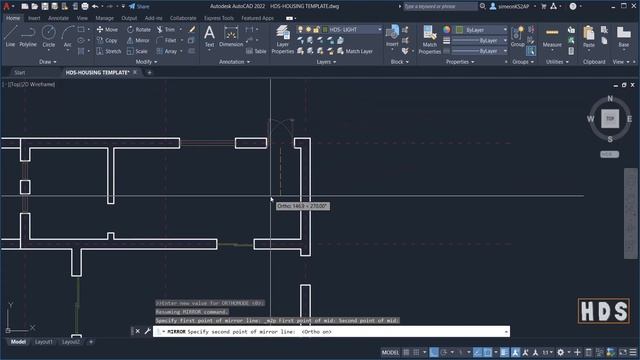Toggle object snap tracking in status bar
The image size is (640, 360).
(478, 352)
